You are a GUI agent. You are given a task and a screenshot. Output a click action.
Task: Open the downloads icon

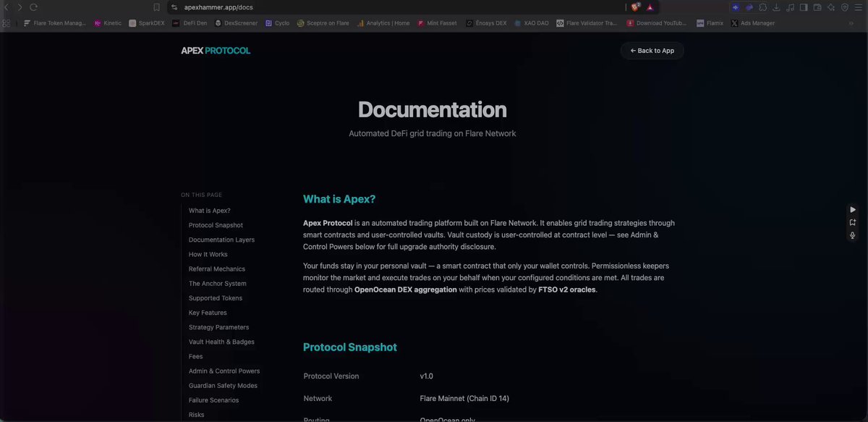click(x=776, y=7)
